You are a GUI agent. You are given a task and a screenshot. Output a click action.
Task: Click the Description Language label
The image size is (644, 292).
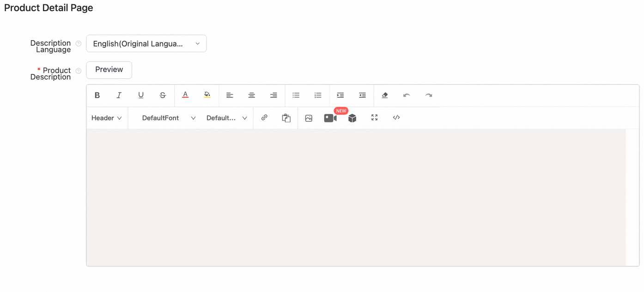pyautogui.click(x=51, y=46)
